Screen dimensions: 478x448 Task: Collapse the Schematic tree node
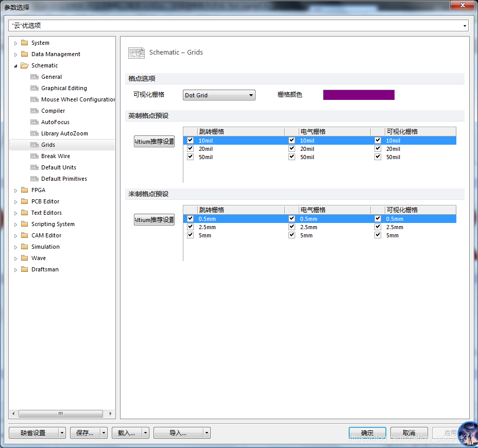(x=15, y=66)
